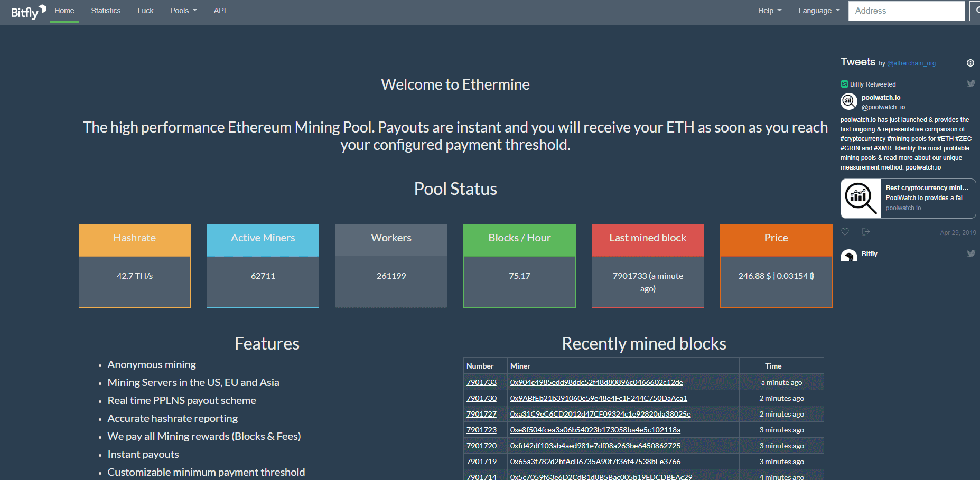
Task: Click the search button beside Address field
Action: [x=975, y=11]
